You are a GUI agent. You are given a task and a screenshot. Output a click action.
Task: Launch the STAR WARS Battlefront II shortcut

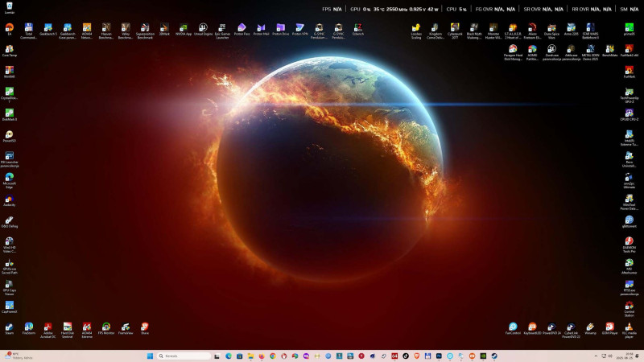[x=590, y=27]
